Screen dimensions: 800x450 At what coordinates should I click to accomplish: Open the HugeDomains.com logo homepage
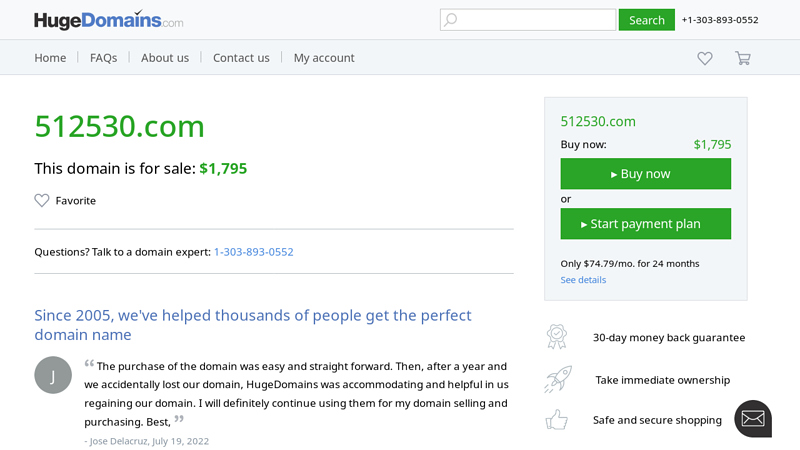tap(109, 20)
